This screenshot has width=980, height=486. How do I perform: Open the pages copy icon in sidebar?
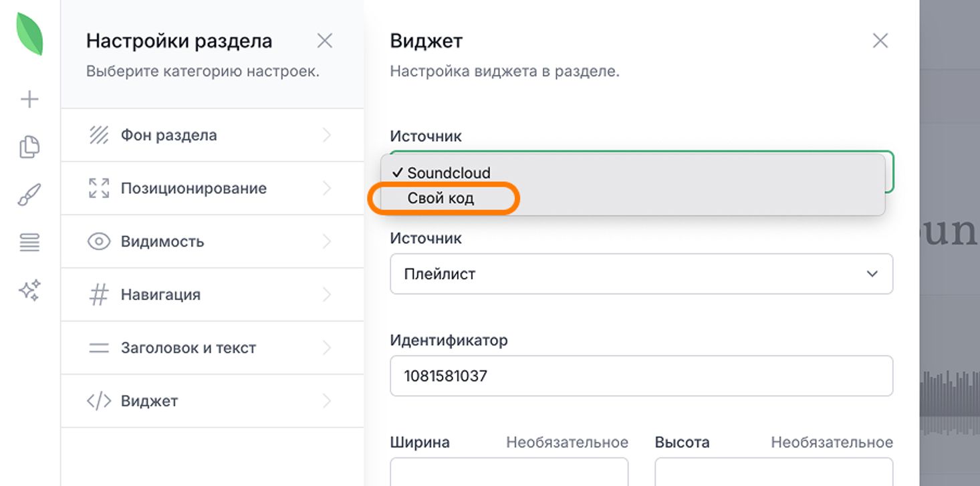pos(30,147)
